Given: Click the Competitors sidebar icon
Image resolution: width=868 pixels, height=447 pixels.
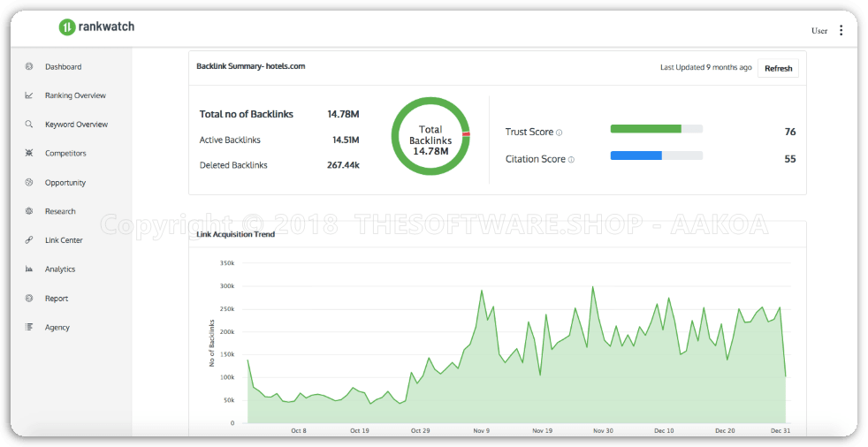Looking at the screenshot, I should coord(29,154).
